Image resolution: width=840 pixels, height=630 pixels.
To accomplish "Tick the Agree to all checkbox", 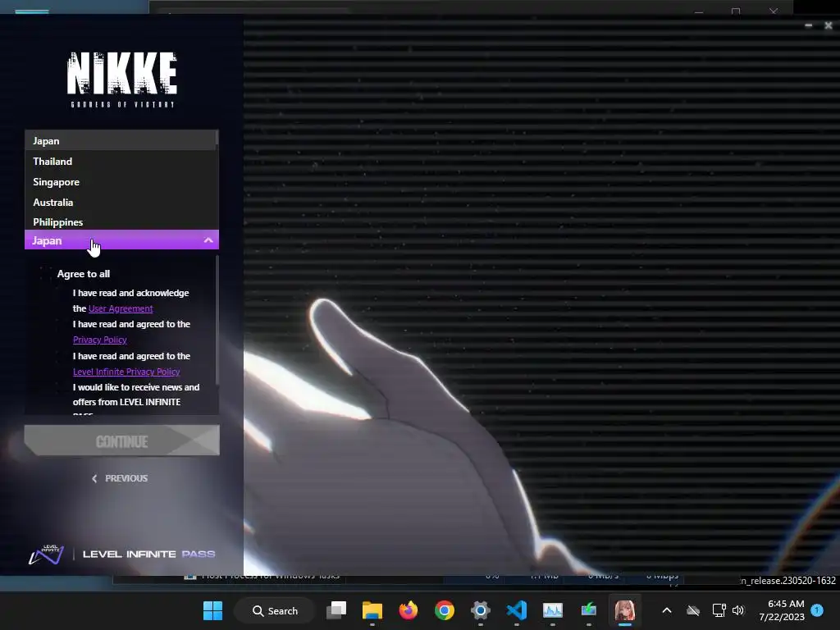I will [46, 274].
